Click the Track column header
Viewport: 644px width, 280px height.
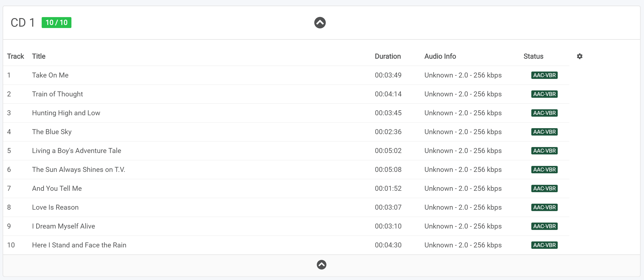coord(15,56)
